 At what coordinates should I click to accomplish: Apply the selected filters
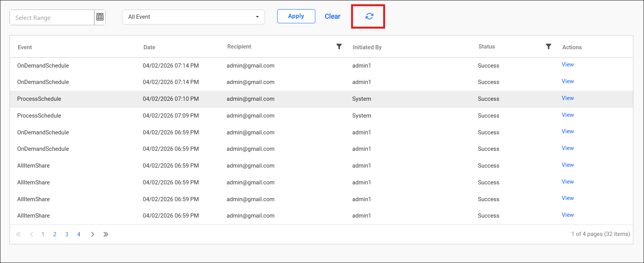coord(296,16)
